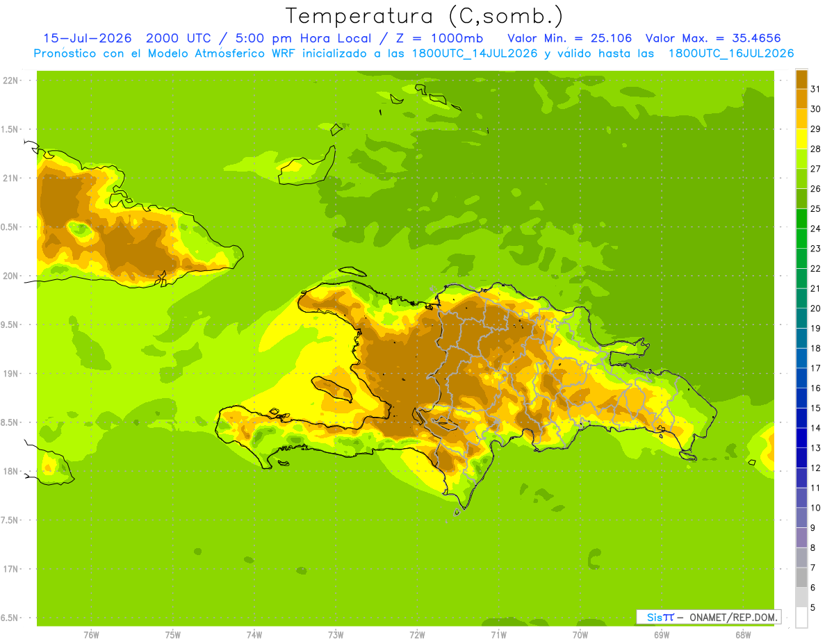Click the '15-Jul-2026' forecast date
Image resolution: width=834 pixels, height=644 pixels.
coord(88,38)
